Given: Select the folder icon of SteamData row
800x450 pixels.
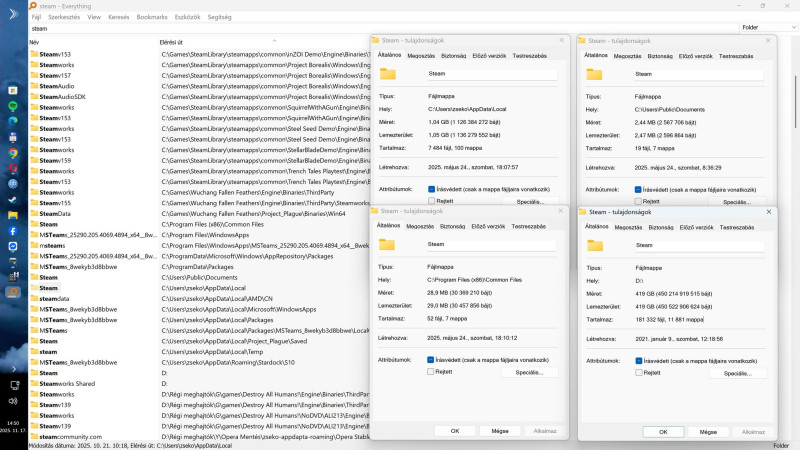Looking at the screenshot, I should (34, 213).
